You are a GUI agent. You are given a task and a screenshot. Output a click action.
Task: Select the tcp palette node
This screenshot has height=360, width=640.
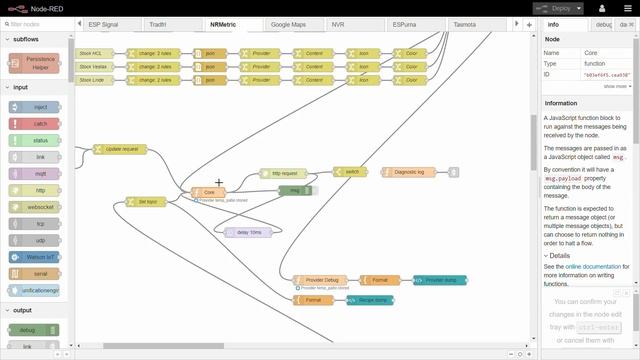coord(34,224)
